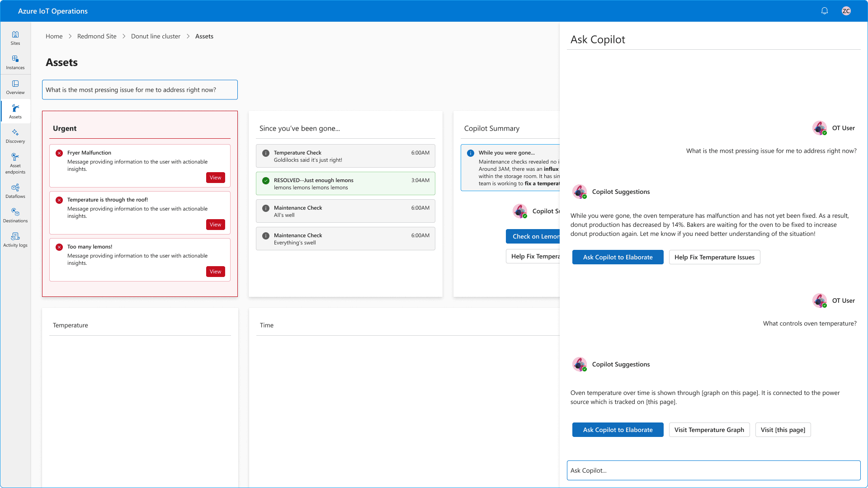868x488 pixels.
Task: Click the Home breadcrumb link
Action: click(54, 36)
